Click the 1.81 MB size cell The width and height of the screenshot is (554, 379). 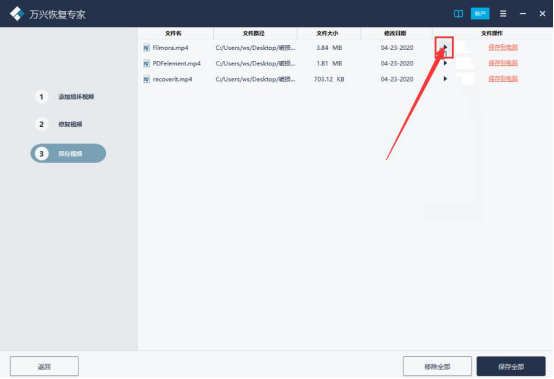coord(329,64)
